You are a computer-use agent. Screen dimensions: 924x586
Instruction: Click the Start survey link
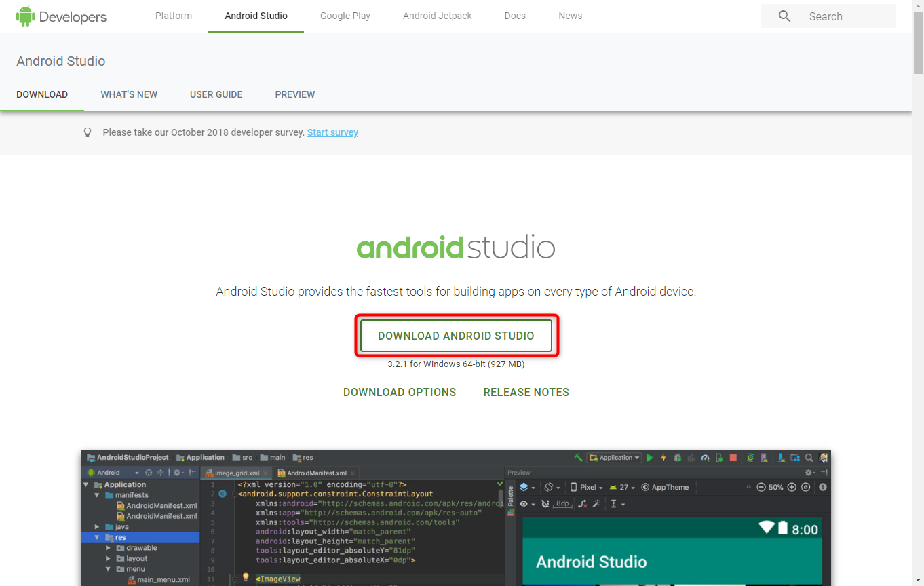click(x=332, y=132)
